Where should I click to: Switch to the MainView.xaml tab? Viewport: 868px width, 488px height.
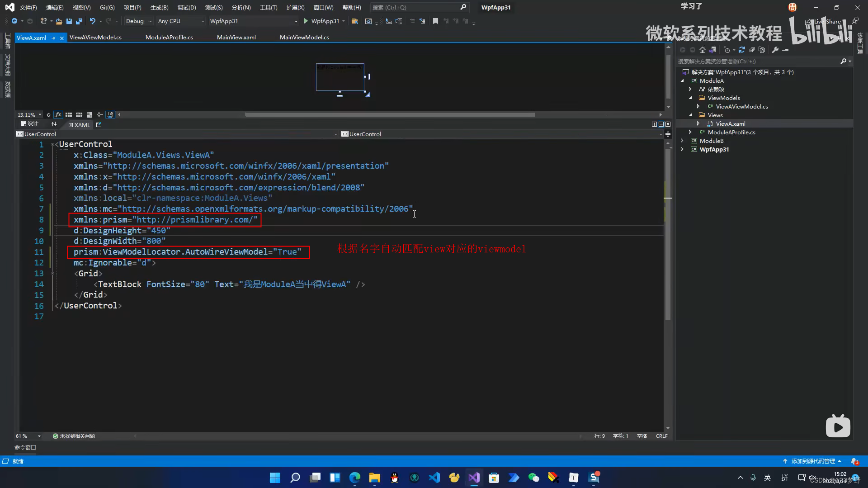click(236, 38)
